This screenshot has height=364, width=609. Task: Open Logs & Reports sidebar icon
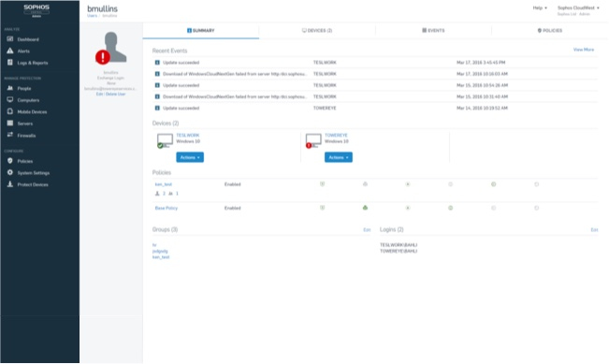(x=10, y=62)
